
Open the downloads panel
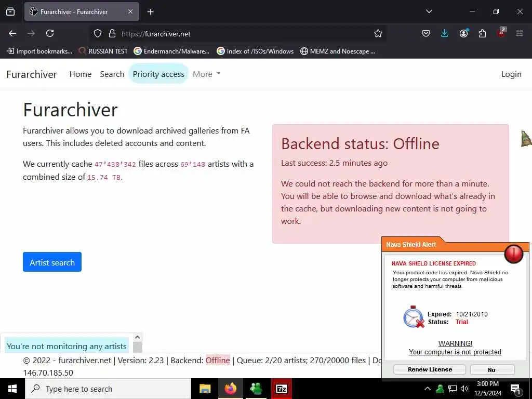(445, 33)
